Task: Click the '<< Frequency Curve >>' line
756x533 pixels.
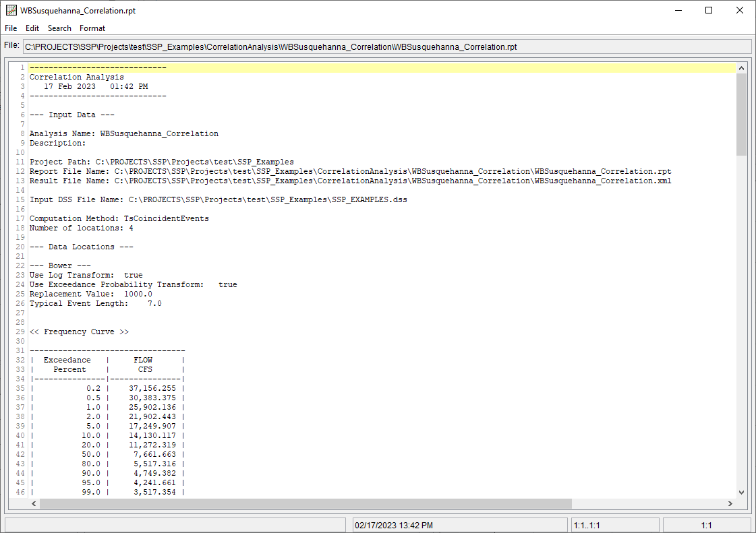Action: tap(79, 332)
